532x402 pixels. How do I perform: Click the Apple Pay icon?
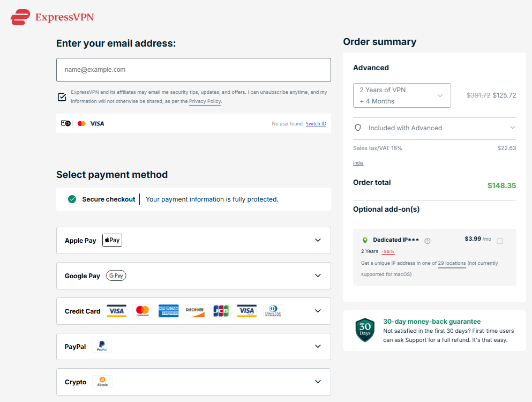(112, 240)
